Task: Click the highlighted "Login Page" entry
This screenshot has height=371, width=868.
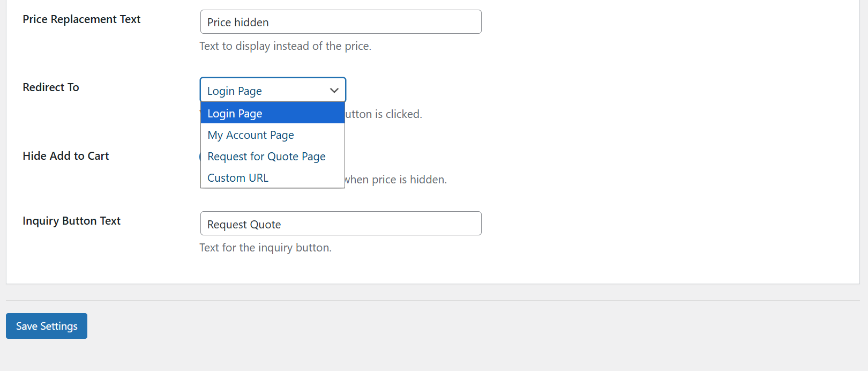Action: click(235, 113)
